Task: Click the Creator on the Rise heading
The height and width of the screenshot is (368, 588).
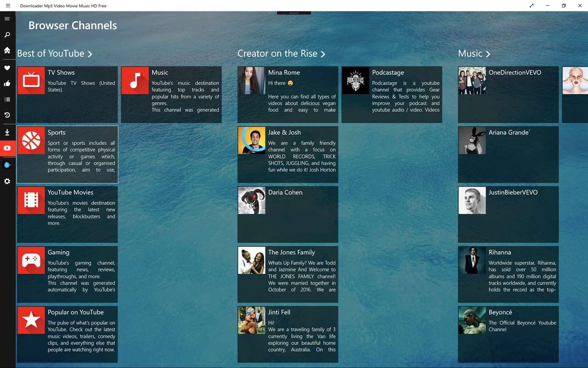Action: [277, 54]
